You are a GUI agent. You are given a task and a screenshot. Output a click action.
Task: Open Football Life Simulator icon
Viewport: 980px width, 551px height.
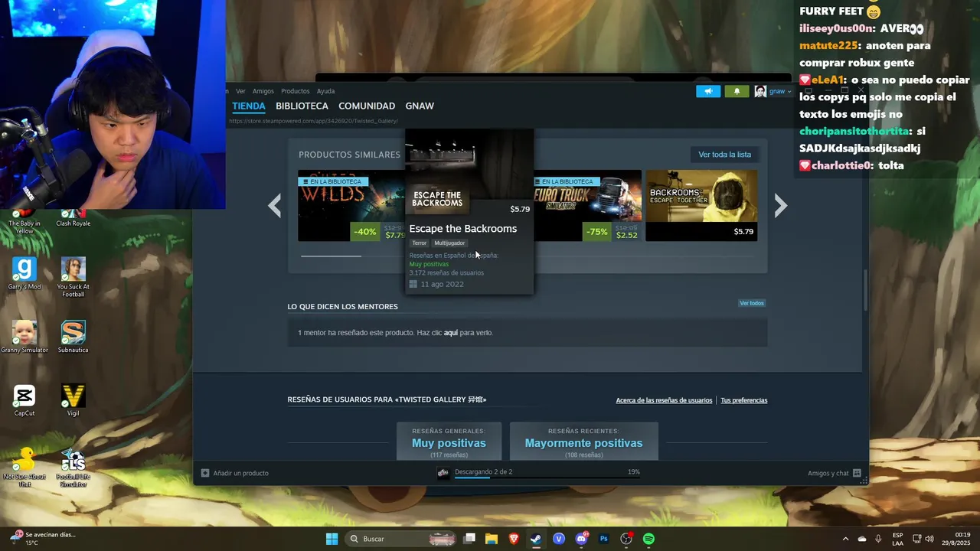tap(73, 467)
